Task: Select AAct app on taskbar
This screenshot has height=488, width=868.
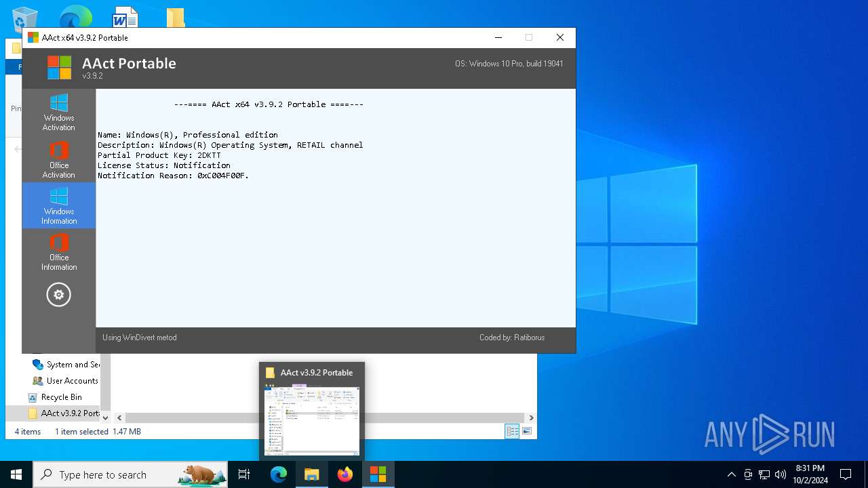Action: [x=378, y=474]
